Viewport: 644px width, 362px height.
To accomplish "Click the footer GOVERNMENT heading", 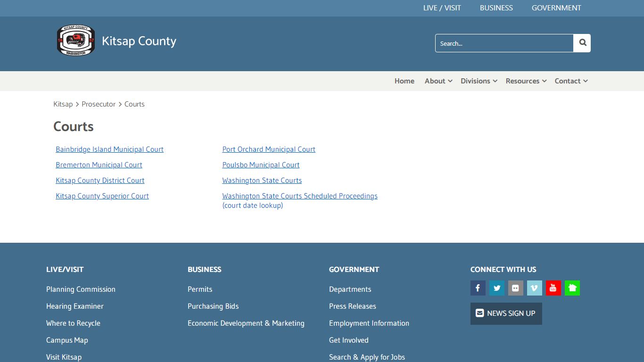I will 354,270.
